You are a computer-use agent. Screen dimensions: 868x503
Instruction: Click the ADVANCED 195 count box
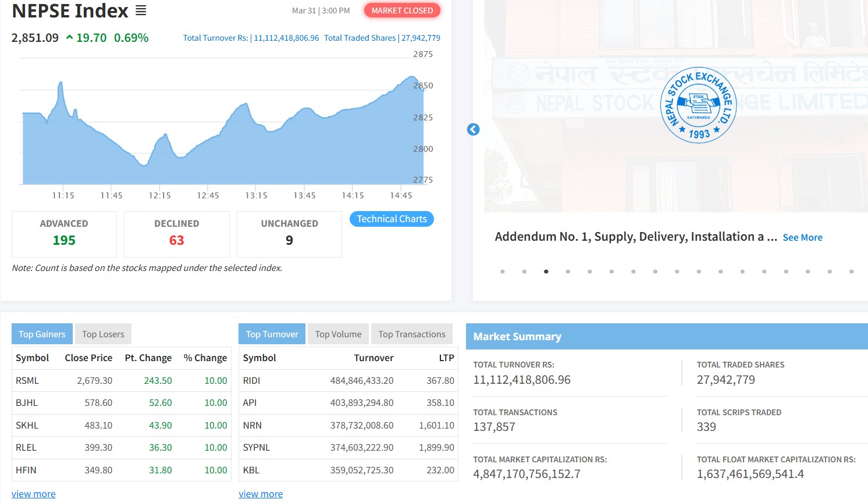coord(64,234)
